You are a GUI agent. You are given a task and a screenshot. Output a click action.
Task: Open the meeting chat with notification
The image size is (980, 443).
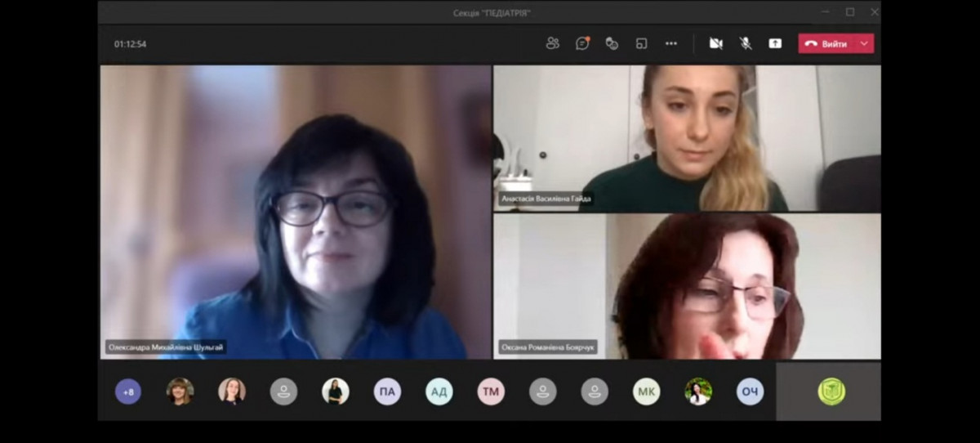pyautogui.click(x=582, y=43)
